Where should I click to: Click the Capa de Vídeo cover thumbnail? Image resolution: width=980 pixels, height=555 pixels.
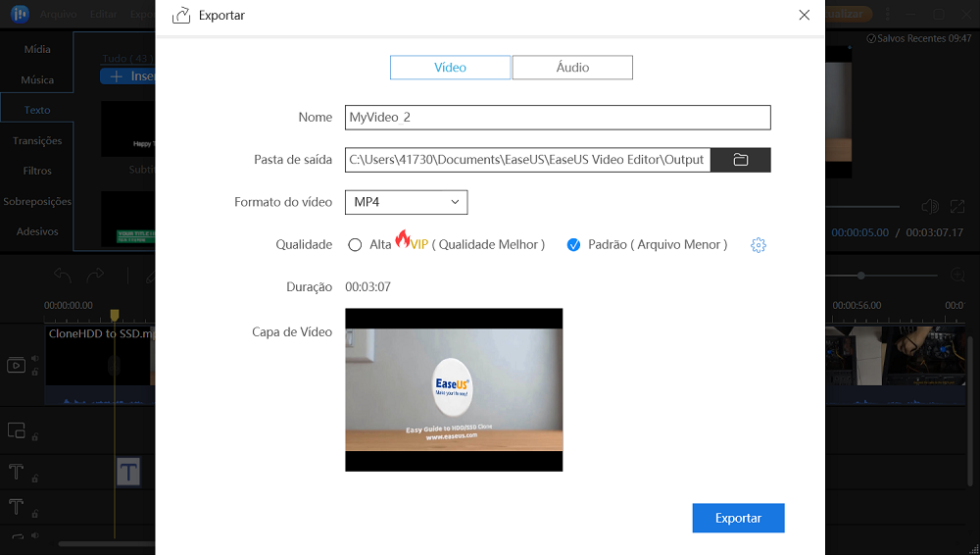coord(454,390)
